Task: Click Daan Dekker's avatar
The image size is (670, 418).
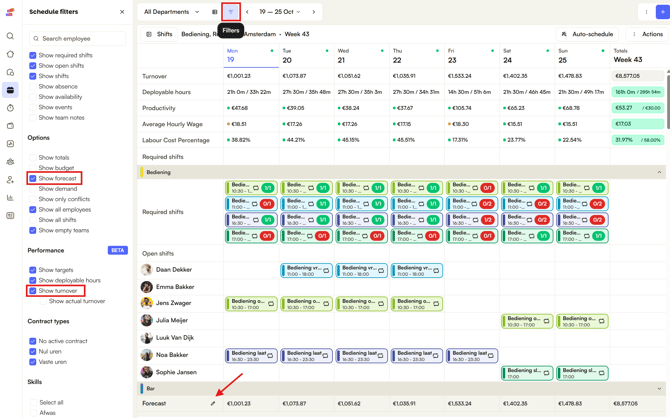Action: pyautogui.click(x=147, y=270)
